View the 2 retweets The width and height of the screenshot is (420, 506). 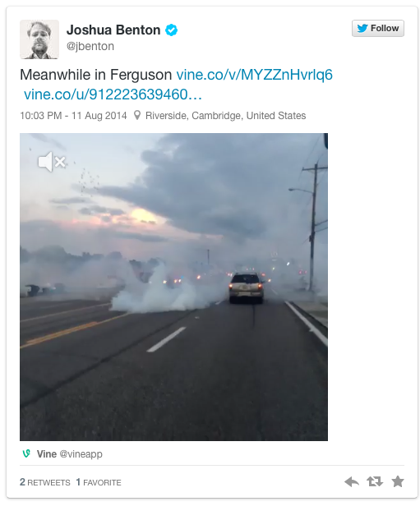[45, 482]
